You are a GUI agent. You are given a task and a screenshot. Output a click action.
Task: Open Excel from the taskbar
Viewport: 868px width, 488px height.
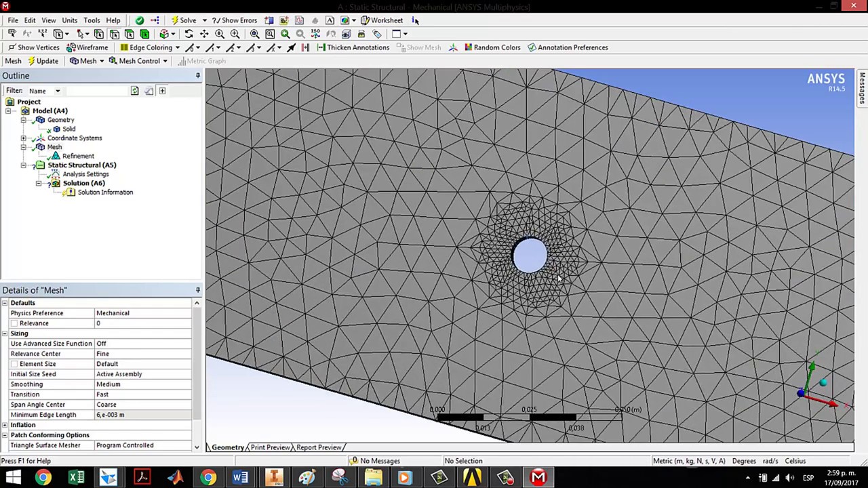pyautogui.click(x=76, y=478)
